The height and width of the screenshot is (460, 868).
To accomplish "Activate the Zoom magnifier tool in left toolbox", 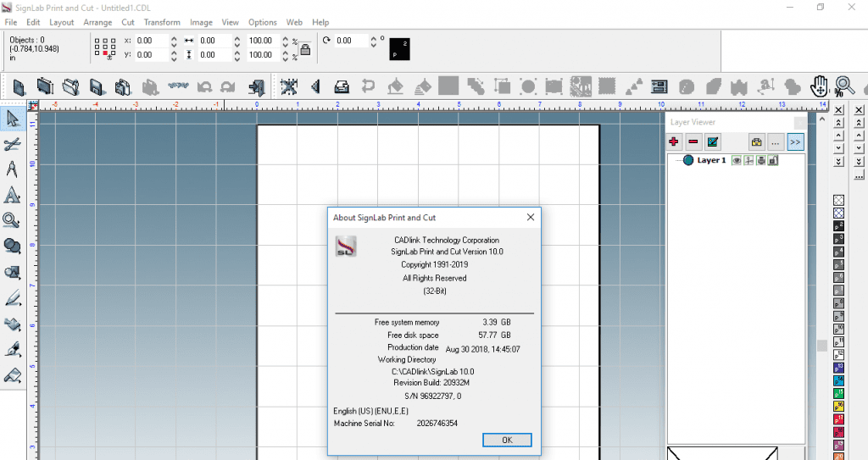I will 12,220.
